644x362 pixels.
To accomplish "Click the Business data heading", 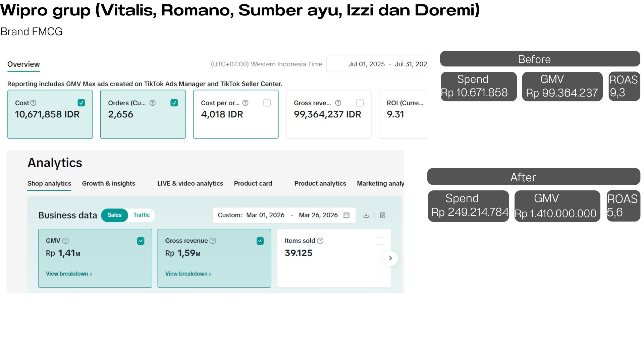I will tap(68, 215).
